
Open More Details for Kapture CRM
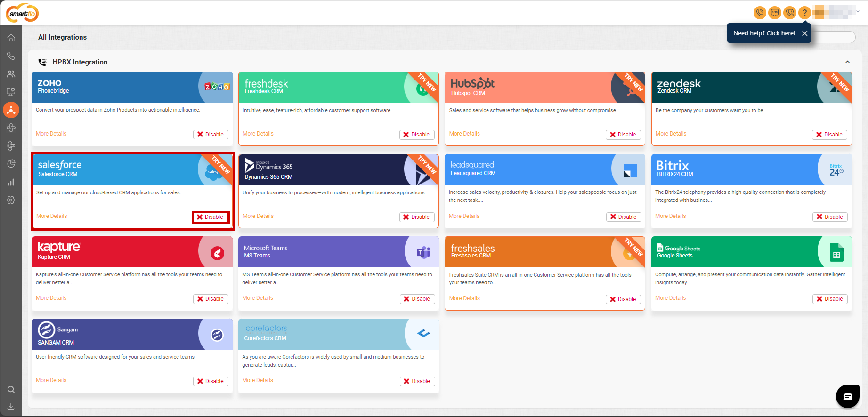pyautogui.click(x=51, y=298)
